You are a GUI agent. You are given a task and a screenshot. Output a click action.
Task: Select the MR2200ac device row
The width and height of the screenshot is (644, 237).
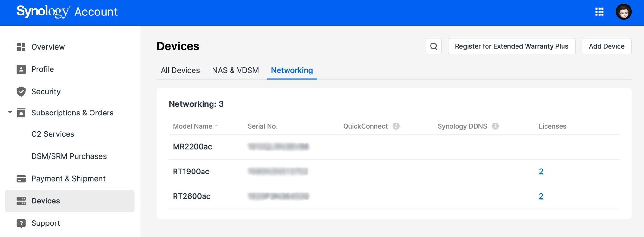[x=193, y=147]
